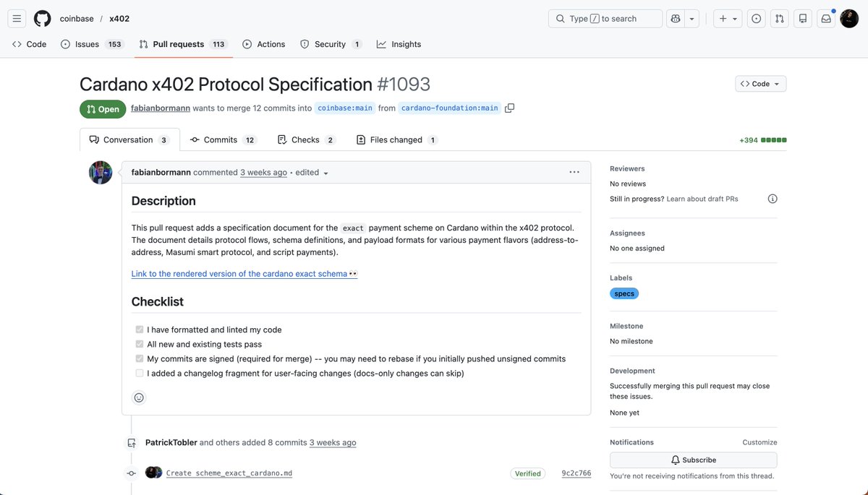This screenshot has height=495, width=868.
Task: Click the Subscribe notifications button
Action: (693, 460)
